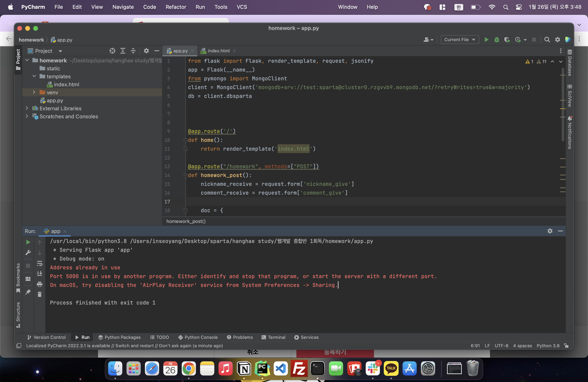This screenshot has height=382, width=588.
Task: Open editor tab options three-dot menu
Action: tap(561, 51)
